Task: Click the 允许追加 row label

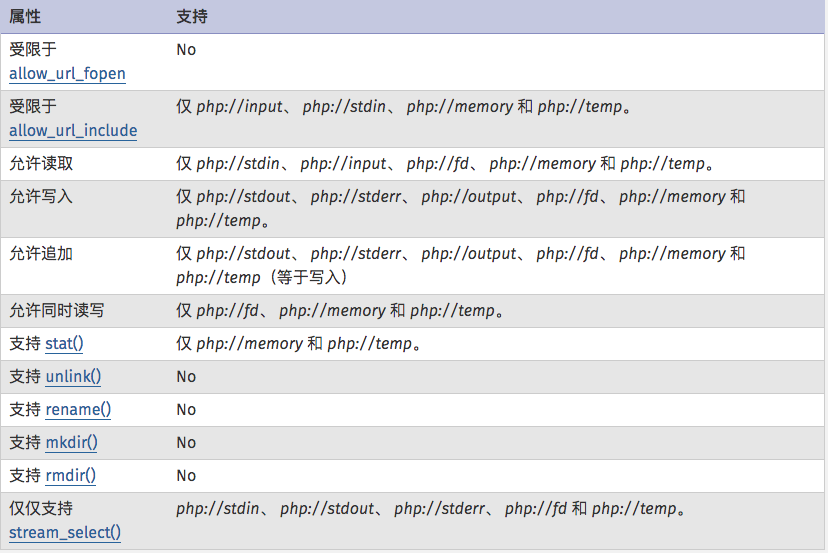Action: pos(41,254)
